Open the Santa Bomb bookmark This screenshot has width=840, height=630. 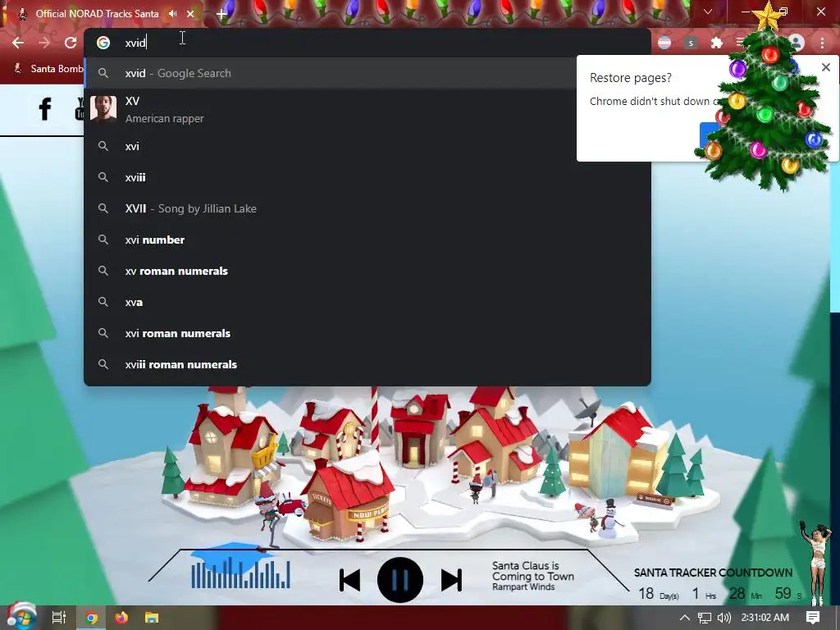pyautogui.click(x=48, y=69)
